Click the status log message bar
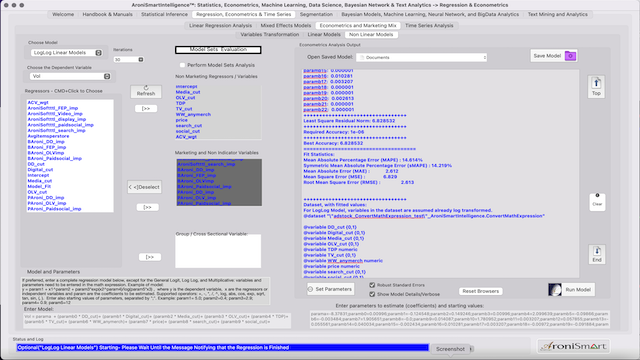The width and height of the screenshot is (640, 360). point(222,347)
